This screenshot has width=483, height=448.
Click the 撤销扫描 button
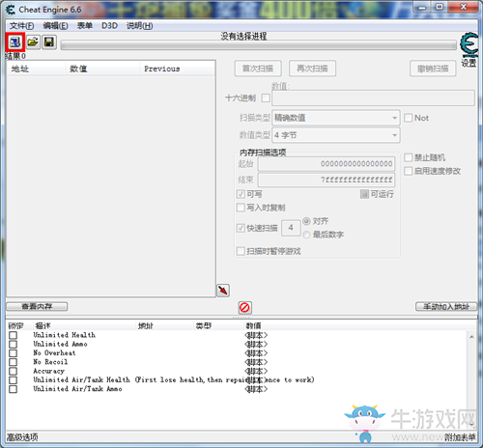pos(433,69)
